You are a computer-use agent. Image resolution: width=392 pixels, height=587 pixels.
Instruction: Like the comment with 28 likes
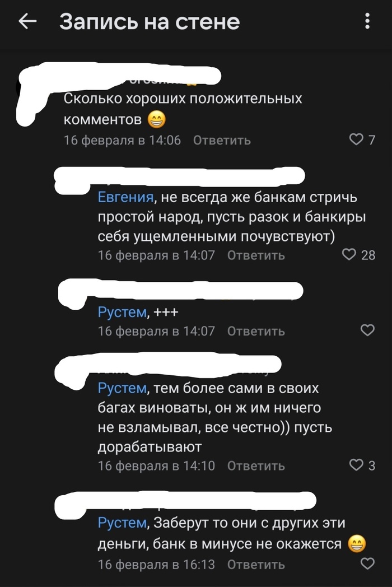coord(349,255)
